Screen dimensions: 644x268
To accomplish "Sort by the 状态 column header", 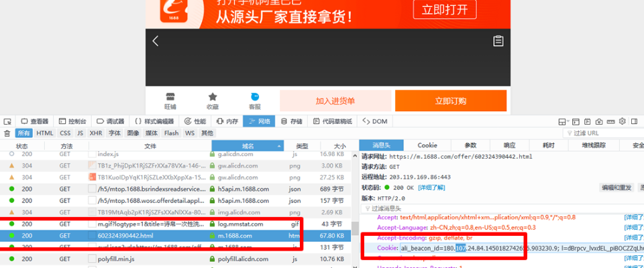I will pos(22,146).
